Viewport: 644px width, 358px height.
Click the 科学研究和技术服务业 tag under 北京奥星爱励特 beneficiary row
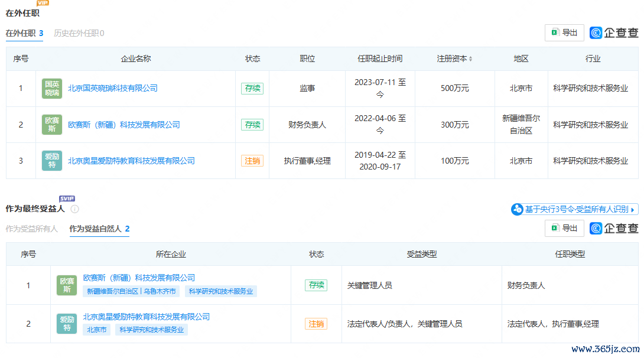point(152,330)
